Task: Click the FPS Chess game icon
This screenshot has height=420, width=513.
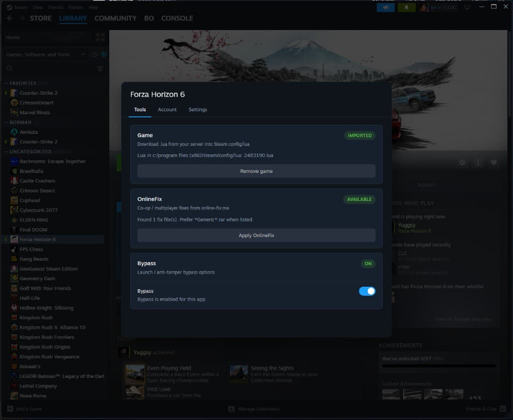Action: pyautogui.click(x=14, y=249)
